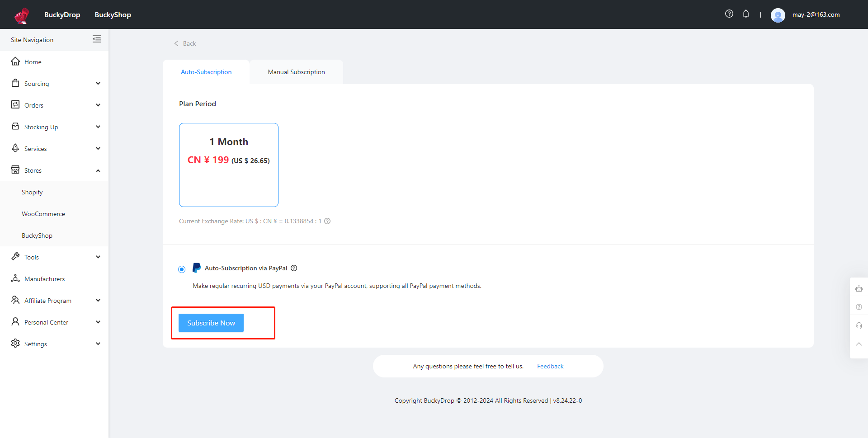Click the floating help question icon
The image size is (868, 438).
(x=859, y=307)
